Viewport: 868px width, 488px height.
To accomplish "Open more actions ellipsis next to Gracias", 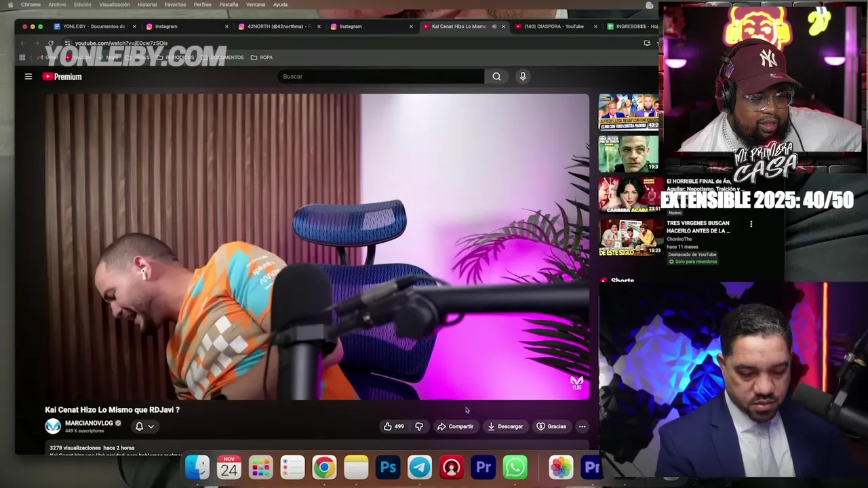I will pos(582,426).
